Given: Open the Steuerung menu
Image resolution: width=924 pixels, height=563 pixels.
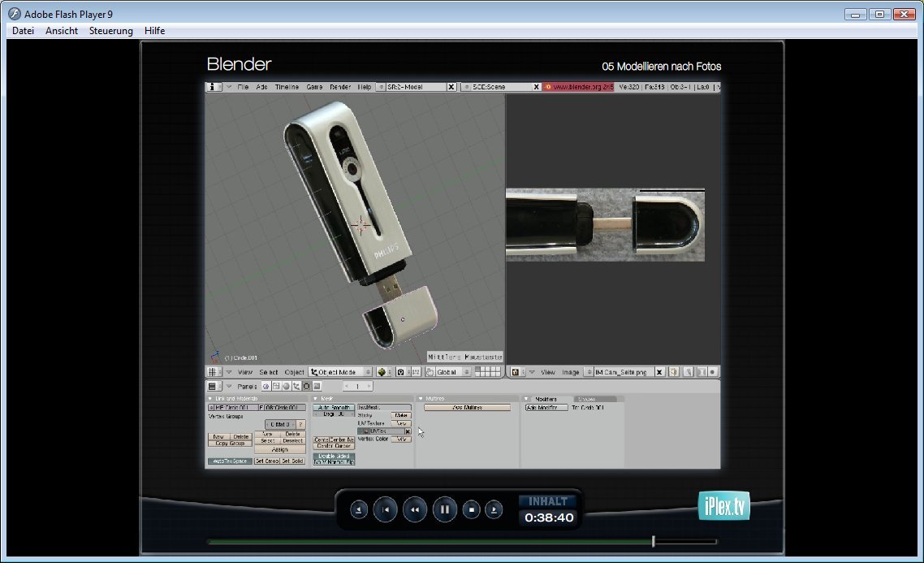Looking at the screenshot, I should [x=110, y=31].
